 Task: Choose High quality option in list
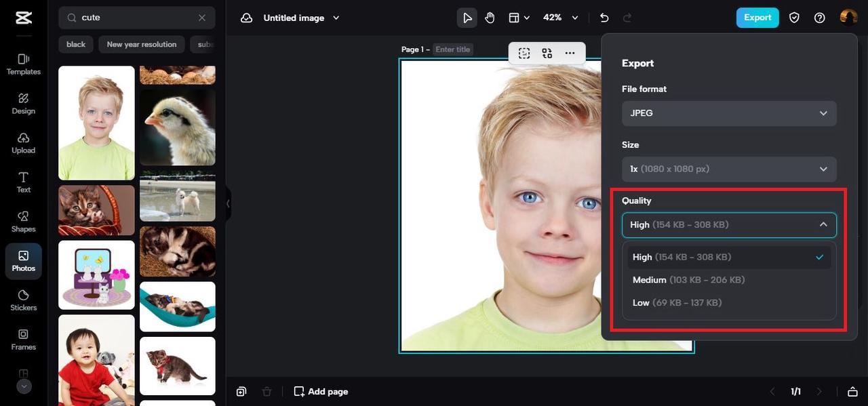pos(729,257)
